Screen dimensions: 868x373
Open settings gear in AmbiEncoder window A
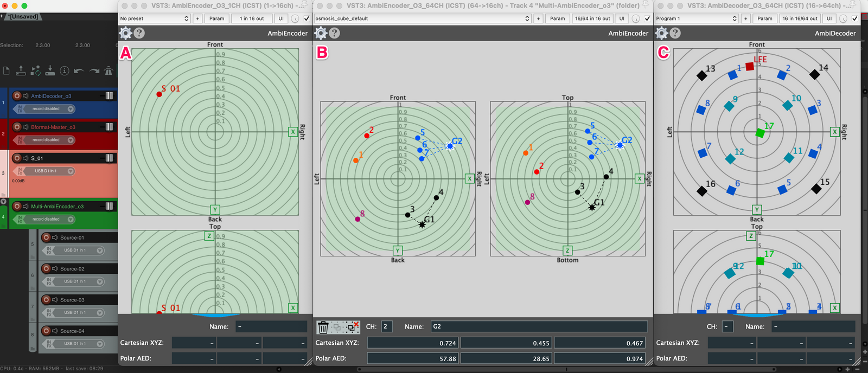point(125,33)
